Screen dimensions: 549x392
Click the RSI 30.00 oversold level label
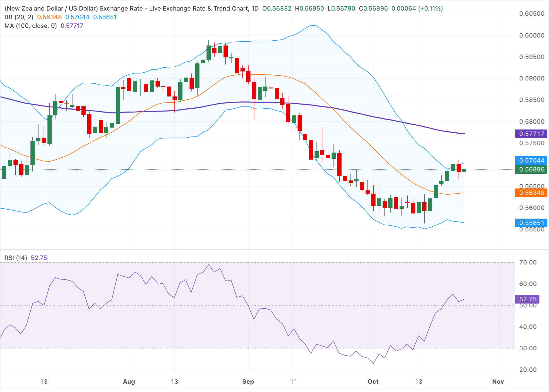[x=528, y=348]
